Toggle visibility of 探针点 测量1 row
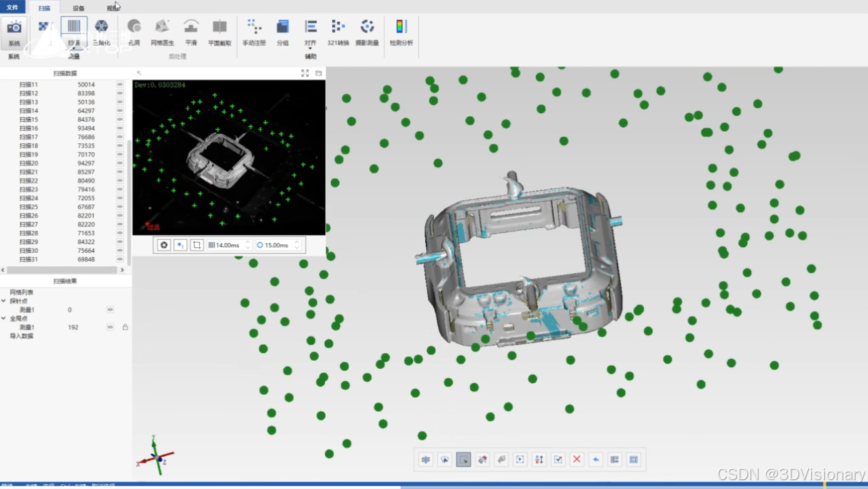Image resolution: width=868 pixels, height=489 pixels. click(x=110, y=309)
